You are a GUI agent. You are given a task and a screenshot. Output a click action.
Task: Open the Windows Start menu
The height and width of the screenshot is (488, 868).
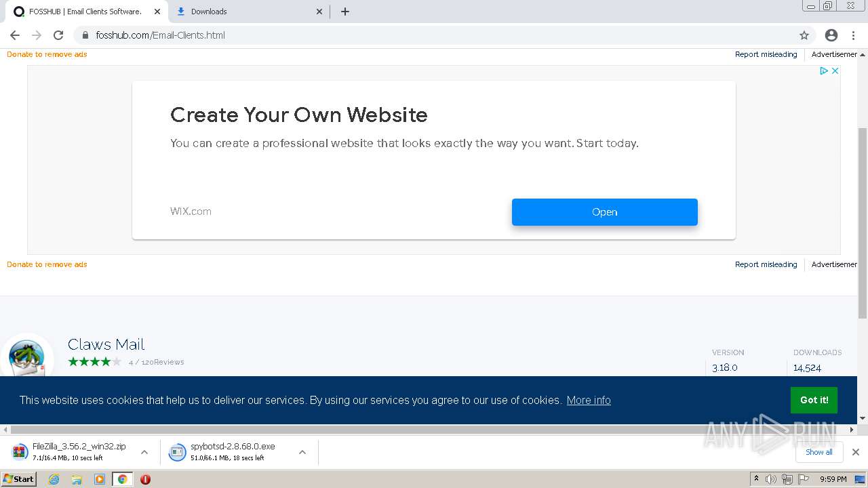[x=18, y=479]
